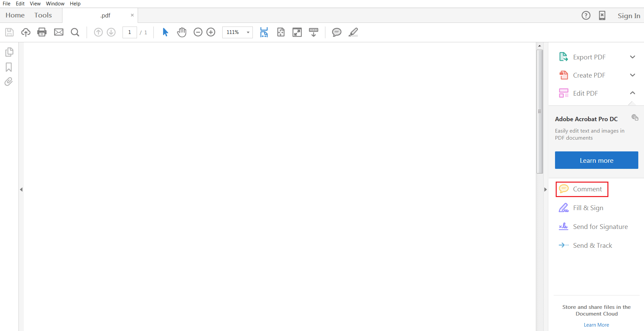Image resolution: width=644 pixels, height=331 pixels.
Task: Collapse the Edit PDF section
Action: coord(633,93)
